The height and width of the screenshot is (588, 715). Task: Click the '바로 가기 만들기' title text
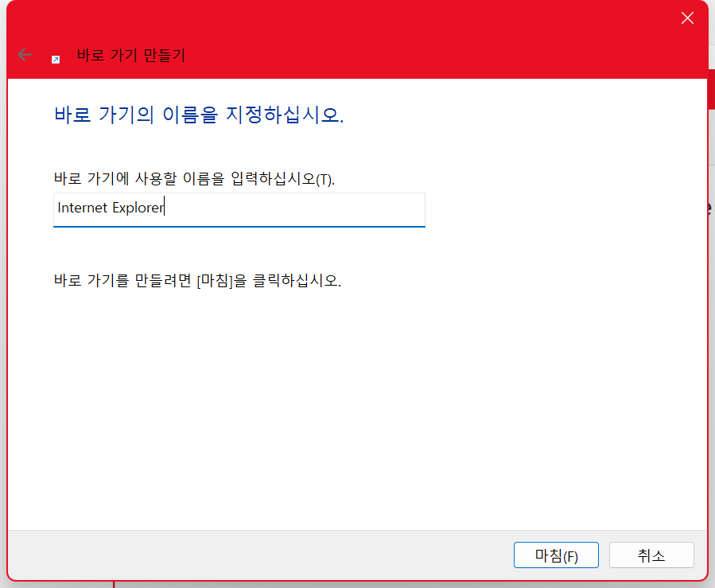(131, 55)
